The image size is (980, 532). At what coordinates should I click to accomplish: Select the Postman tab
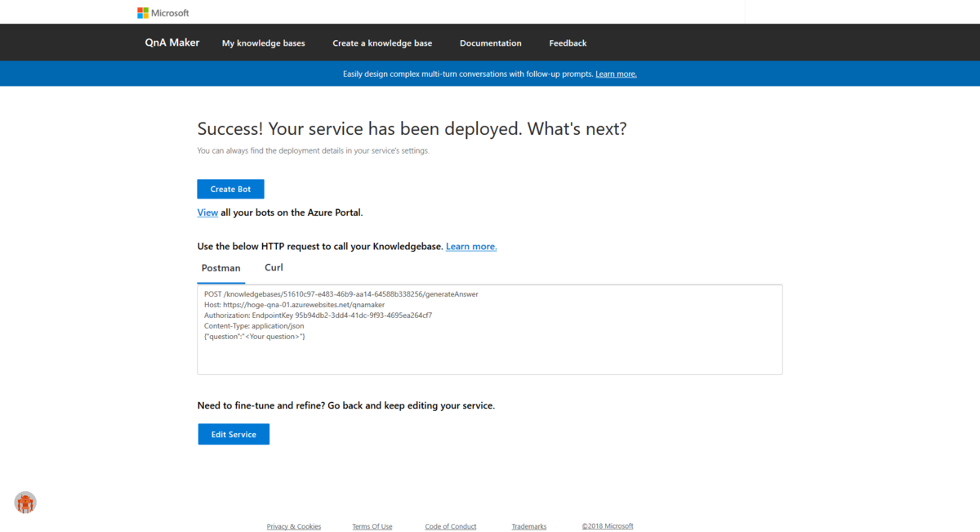tap(221, 268)
